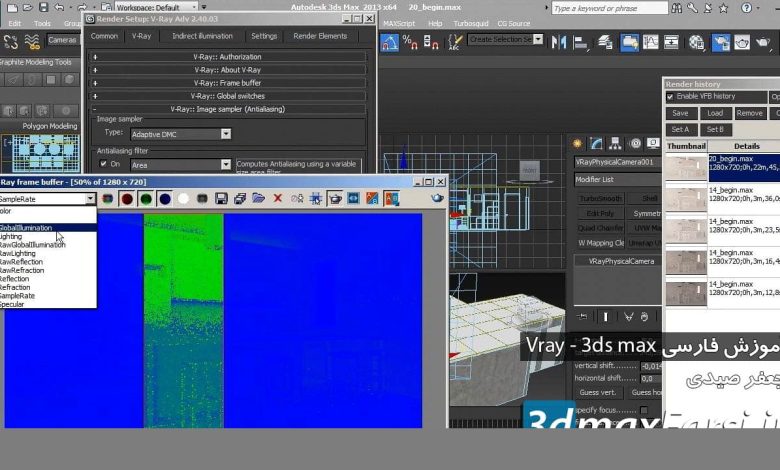Viewport: 780px width, 470px height.
Task: Clear the frame buffer image red X
Action: [x=278, y=198]
